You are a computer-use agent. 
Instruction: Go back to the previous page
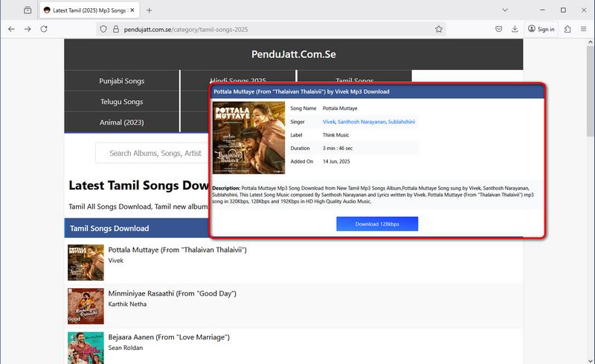tap(11, 29)
